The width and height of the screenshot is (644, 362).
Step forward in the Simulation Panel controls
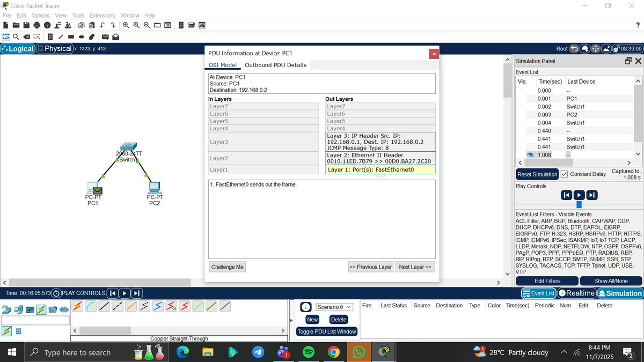[592, 195]
